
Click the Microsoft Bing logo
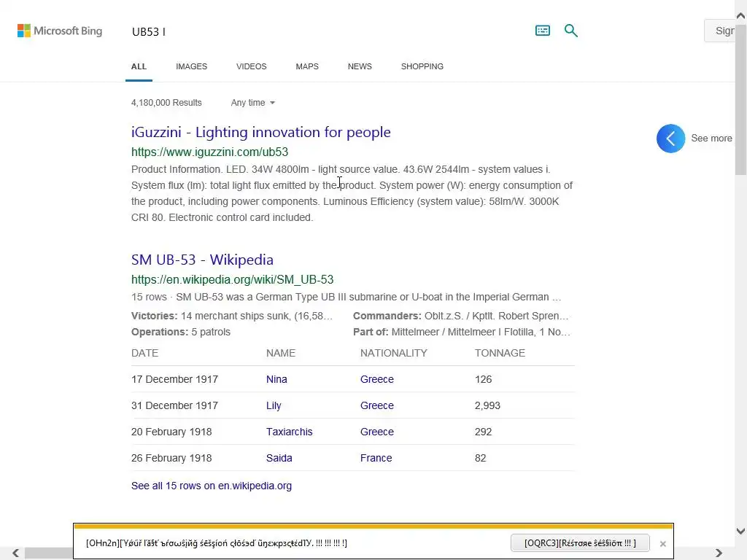(x=60, y=31)
